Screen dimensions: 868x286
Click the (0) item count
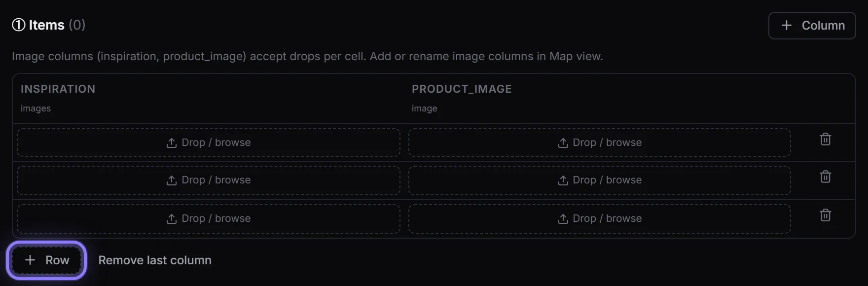77,25
